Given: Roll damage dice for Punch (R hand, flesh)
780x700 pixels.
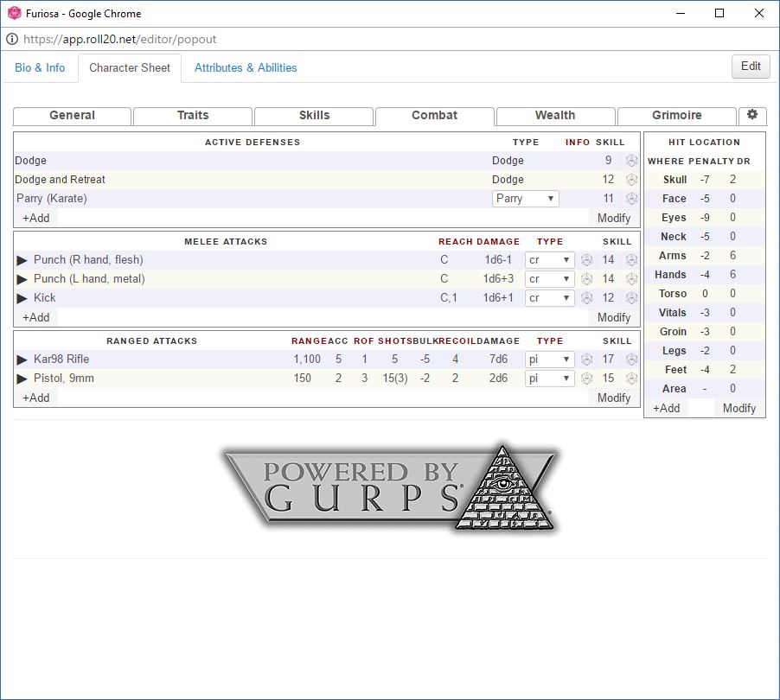Looking at the screenshot, I should pyautogui.click(x=587, y=260).
